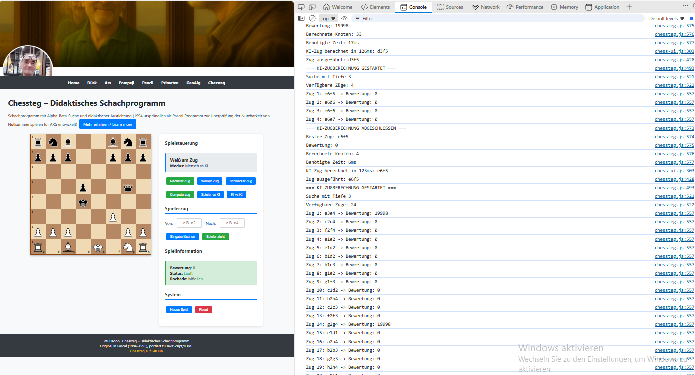Click the blue Neues Spiel button

pyautogui.click(x=179, y=309)
